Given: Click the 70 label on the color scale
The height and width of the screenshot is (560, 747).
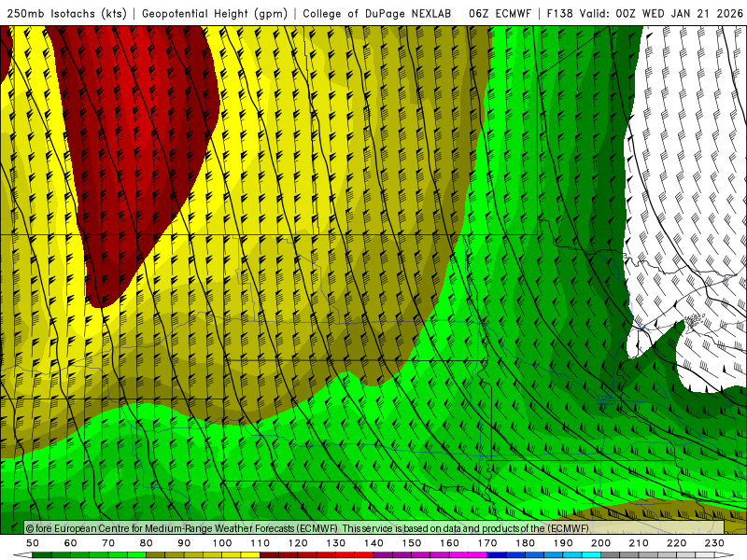Looking at the screenshot, I should point(108,543).
